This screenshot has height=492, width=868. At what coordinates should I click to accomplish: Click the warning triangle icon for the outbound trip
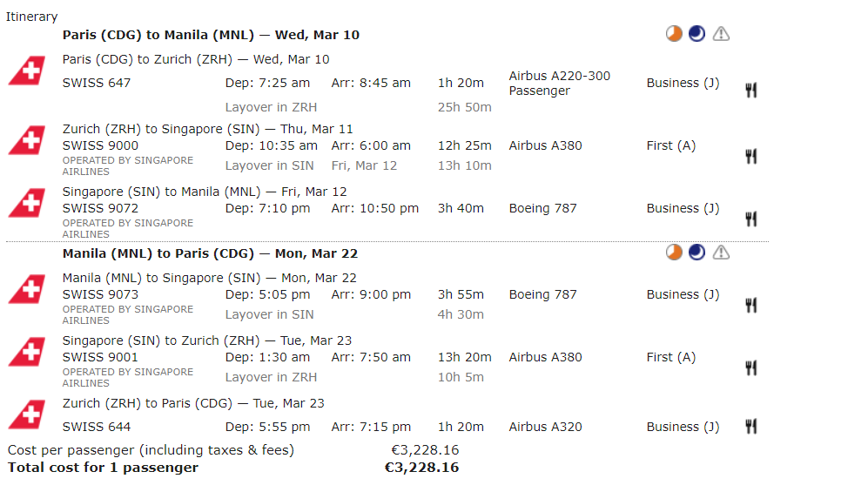pyautogui.click(x=721, y=34)
